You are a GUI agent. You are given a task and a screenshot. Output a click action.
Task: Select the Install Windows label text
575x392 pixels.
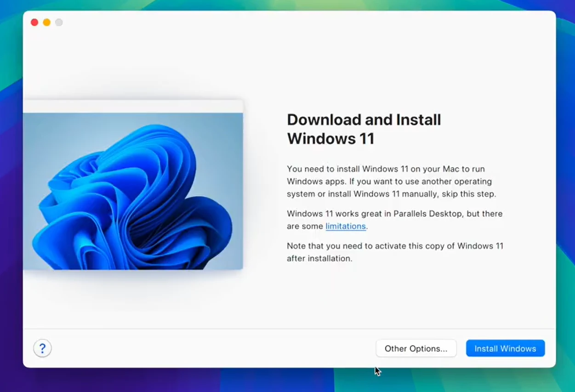pos(505,348)
